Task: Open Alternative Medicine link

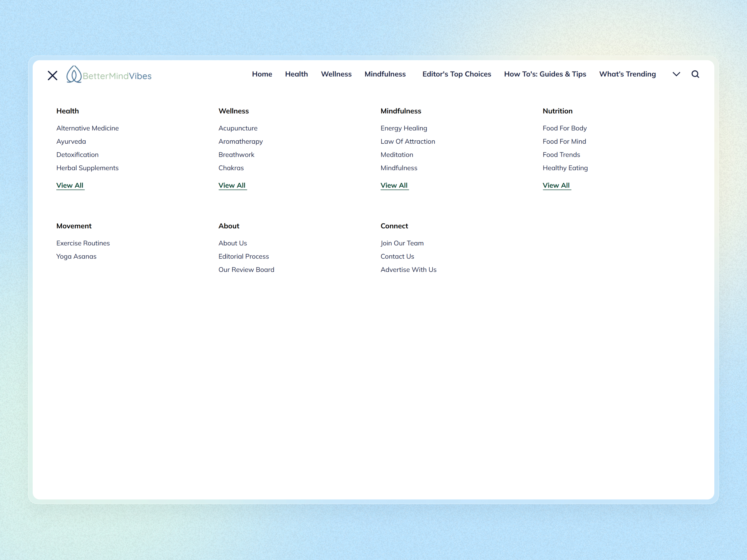Action: 87,128
